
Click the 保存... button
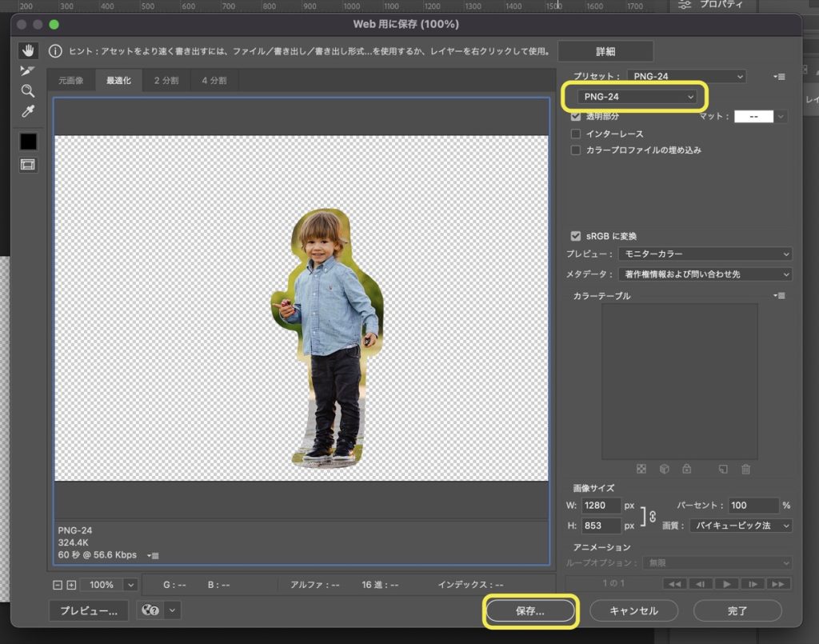pyautogui.click(x=530, y=610)
